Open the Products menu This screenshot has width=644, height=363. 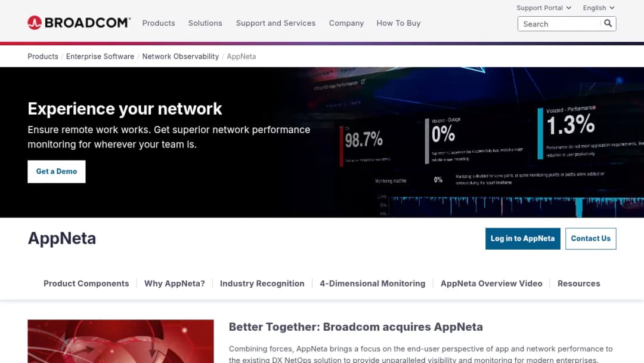point(159,23)
